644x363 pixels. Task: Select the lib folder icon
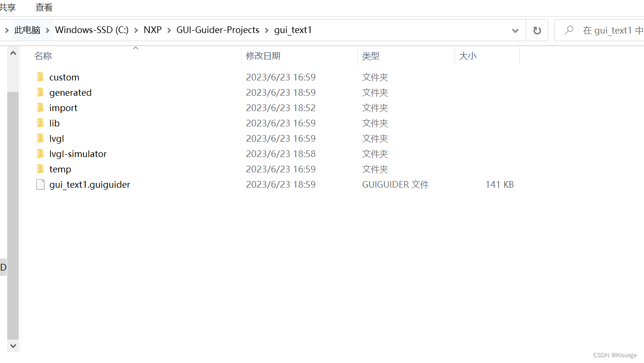tap(40, 123)
